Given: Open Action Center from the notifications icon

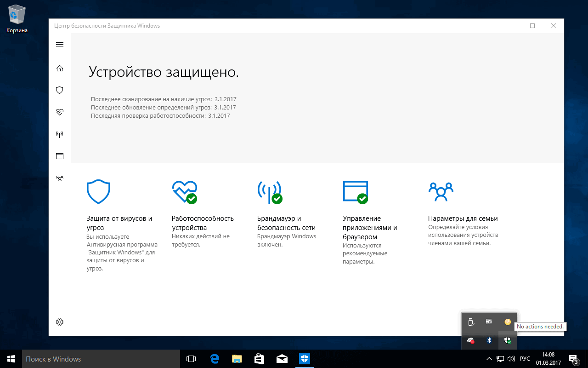Looking at the screenshot, I should (x=573, y=358).
